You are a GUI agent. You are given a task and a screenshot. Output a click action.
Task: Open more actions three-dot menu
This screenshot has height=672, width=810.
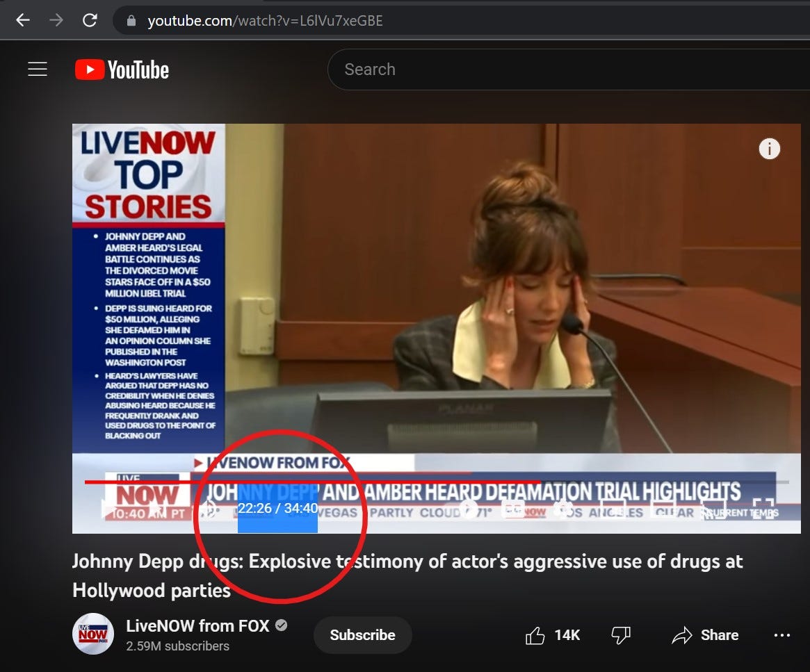pos(781,635)
